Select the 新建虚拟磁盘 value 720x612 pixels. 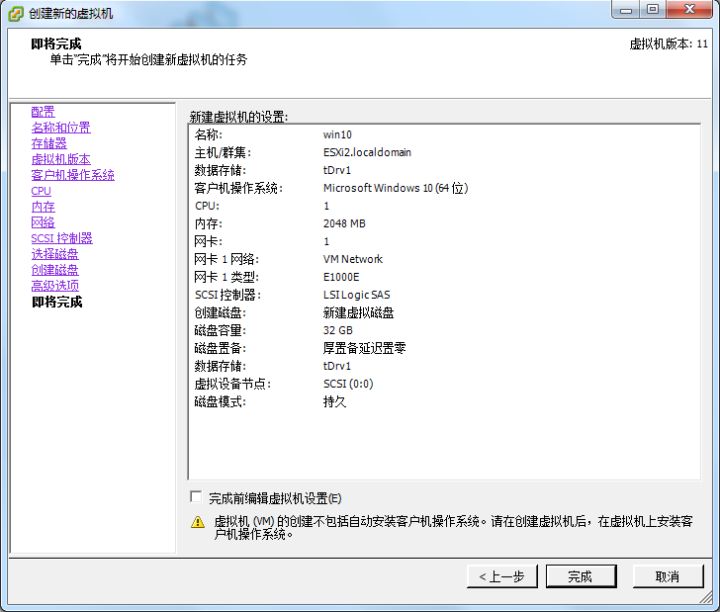click(x=358, y=313)
